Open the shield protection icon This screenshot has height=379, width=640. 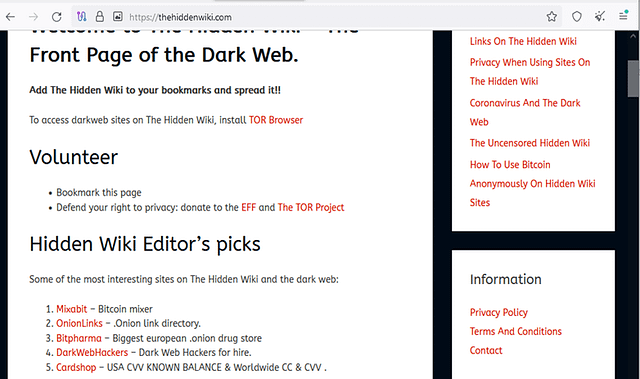[x=576, y=17]
